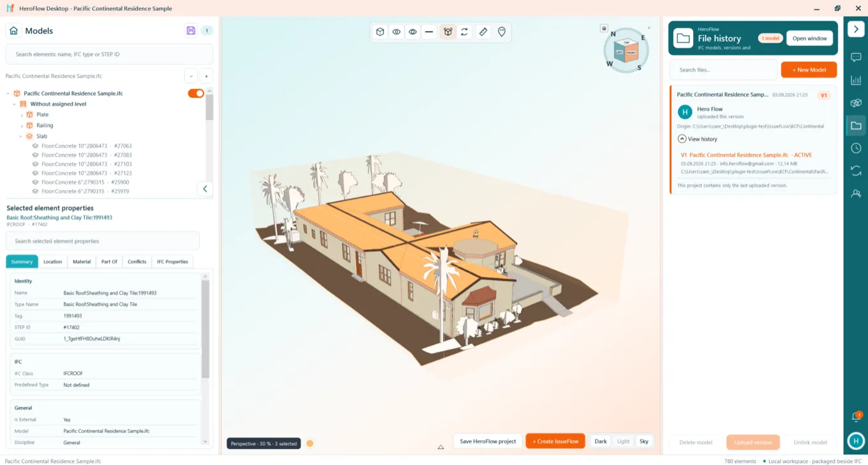Click the rotate sync arrows tool
The width and height of the screenshot is (868, 465).
(x=465, y=32)
